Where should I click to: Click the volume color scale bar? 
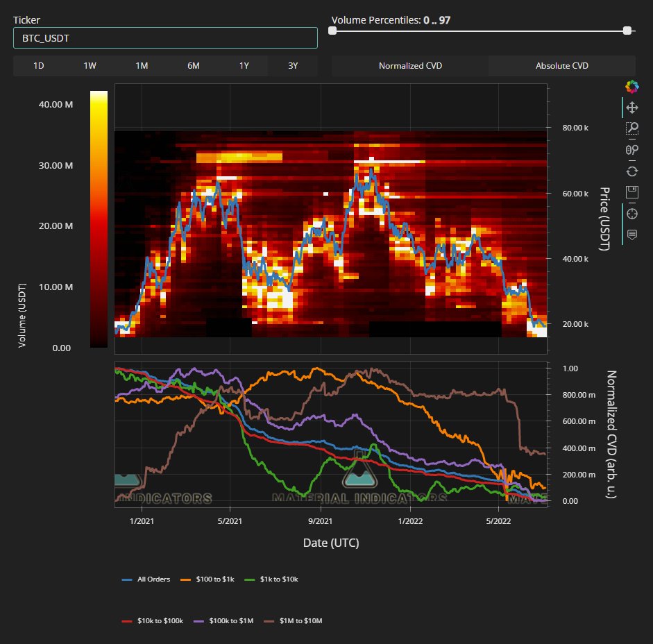99,219
